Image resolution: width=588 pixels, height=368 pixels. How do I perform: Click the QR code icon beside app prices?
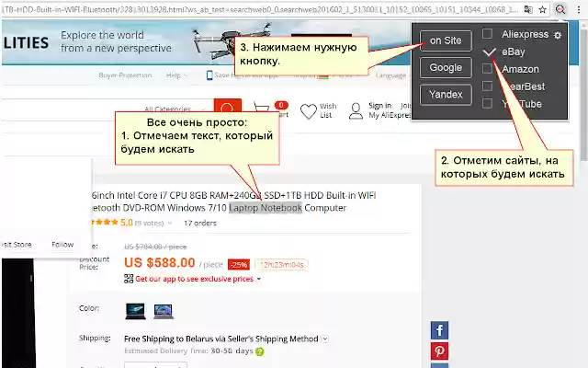(129, 279)
